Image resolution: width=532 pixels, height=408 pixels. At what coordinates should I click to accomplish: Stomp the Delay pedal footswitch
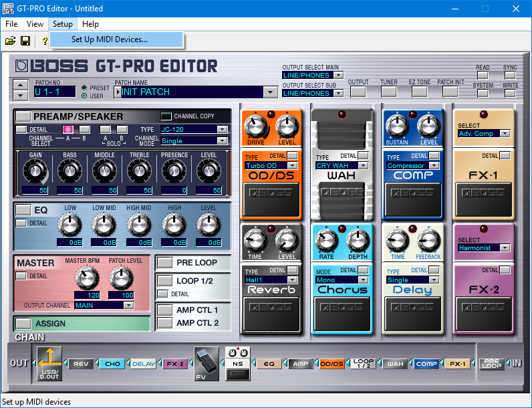413,314
